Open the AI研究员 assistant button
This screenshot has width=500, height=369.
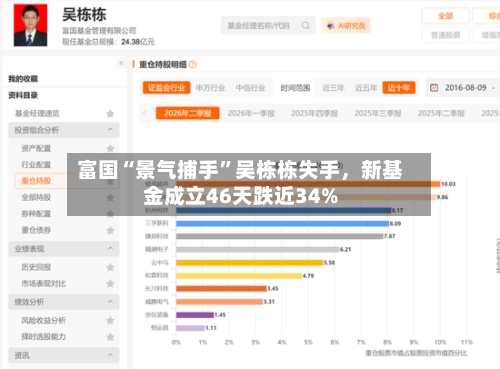point(346,25)
